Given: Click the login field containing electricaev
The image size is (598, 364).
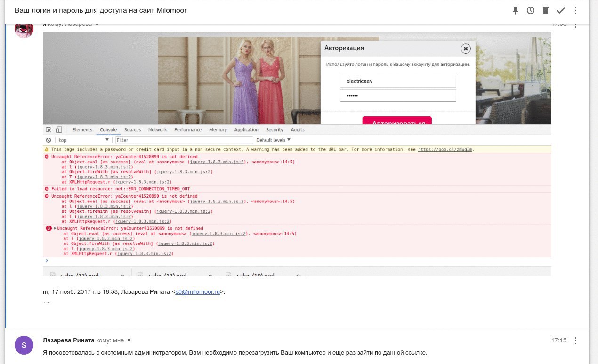Looking at the screenshot, I should (x=398, y=81).
